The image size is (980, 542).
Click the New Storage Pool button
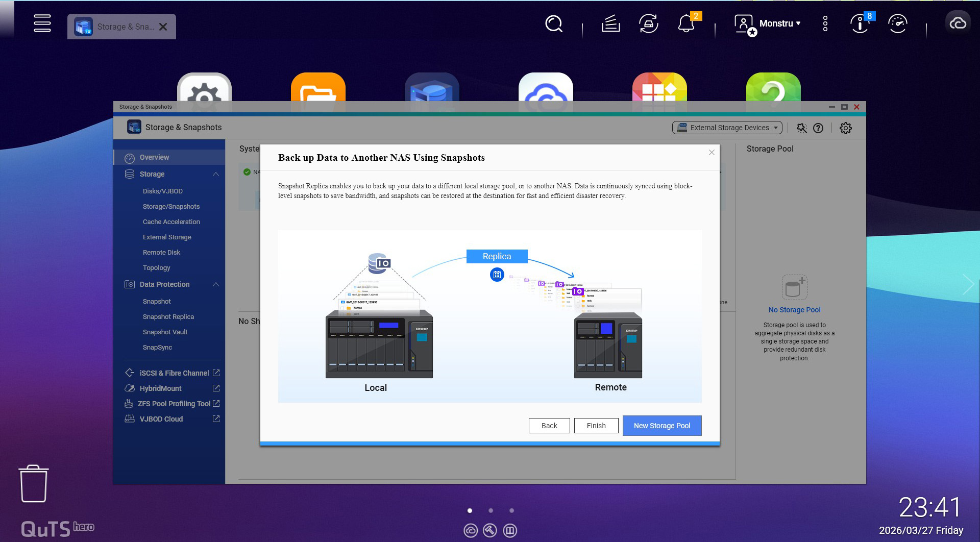tap(661, 426)
